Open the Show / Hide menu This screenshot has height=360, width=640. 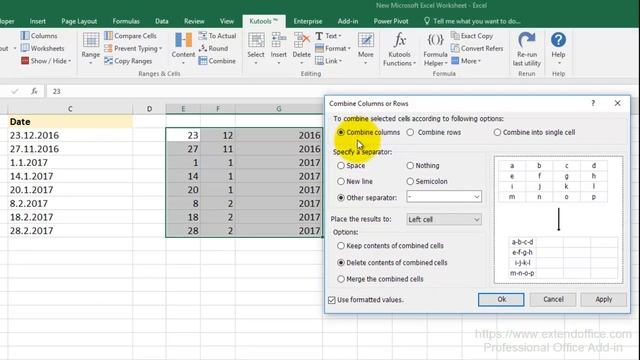[46, 61]
